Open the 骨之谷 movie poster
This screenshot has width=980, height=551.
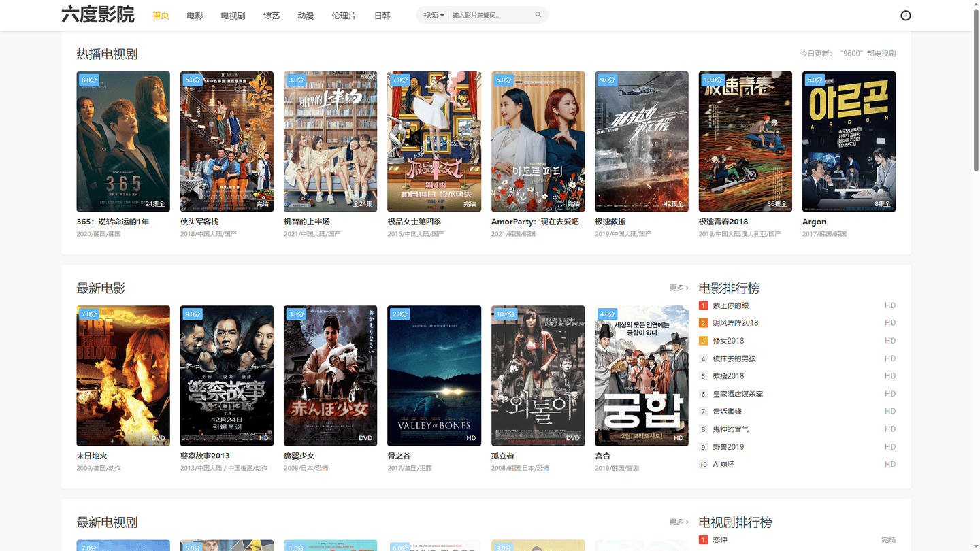pyautogui.click(x=434, y=375)
